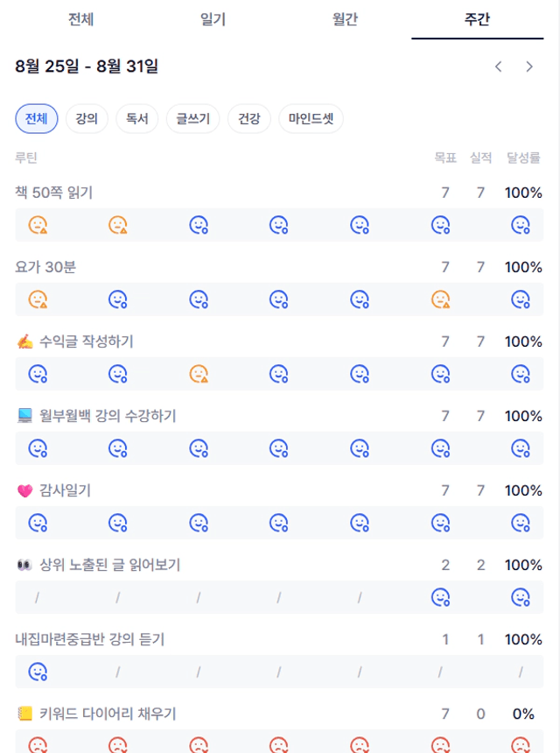Image resolution: width=560 pixels, height=753 pixels.
Task: Open the 감사일기 routine title
Action: point(65,490)
